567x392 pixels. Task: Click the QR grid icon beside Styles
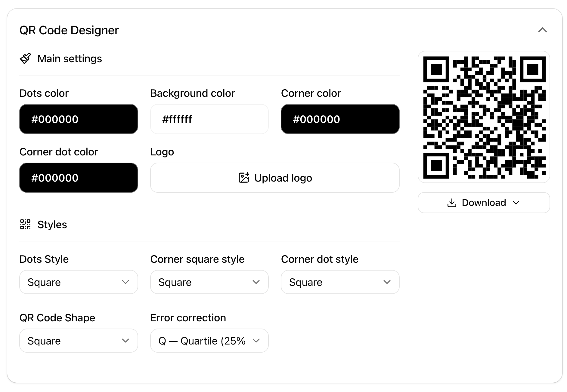25,224
